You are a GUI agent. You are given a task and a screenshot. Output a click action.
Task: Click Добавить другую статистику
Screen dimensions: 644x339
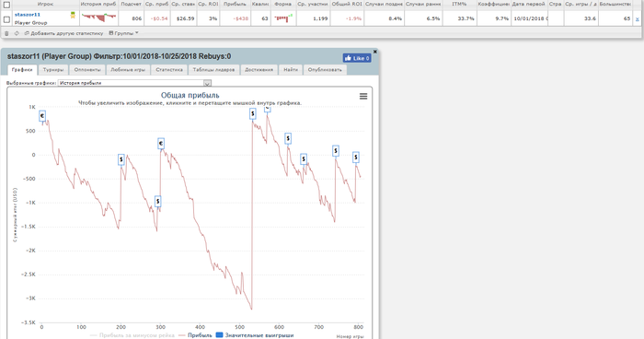pos(63,33)
